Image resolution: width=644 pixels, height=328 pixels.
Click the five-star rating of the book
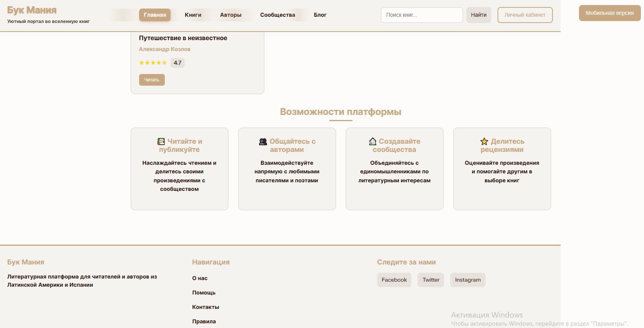pyautogui.click(x=153, y=63)
